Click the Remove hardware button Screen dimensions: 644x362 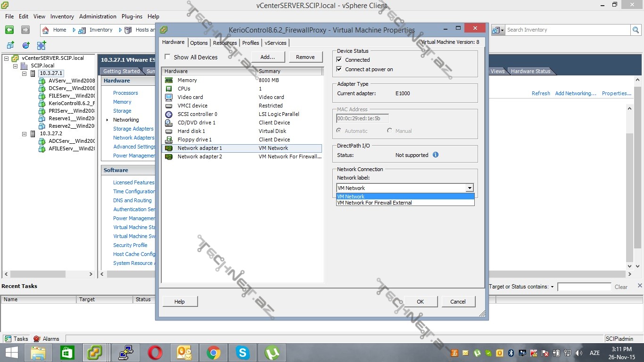(305, 57)
